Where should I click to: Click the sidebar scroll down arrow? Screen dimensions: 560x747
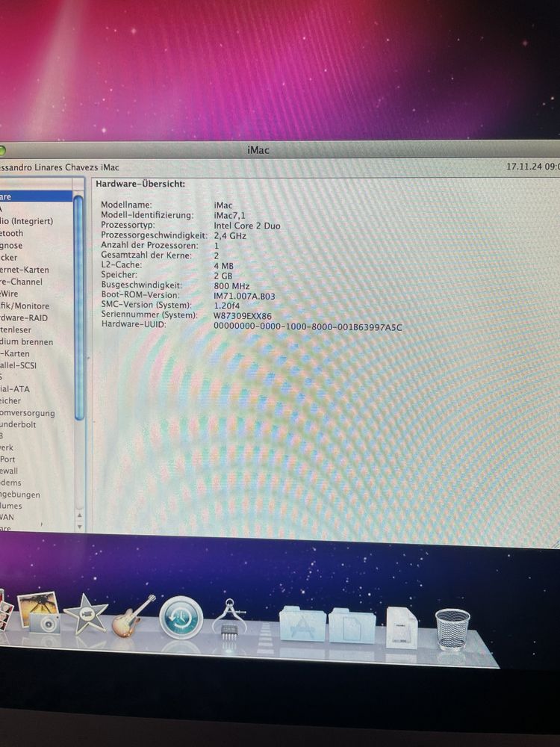tap(80, 527)
